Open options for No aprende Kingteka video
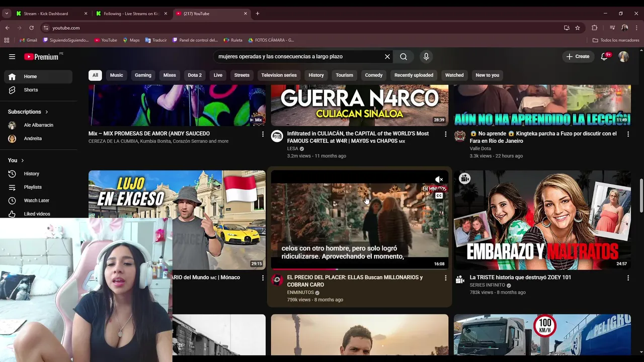Viewport: 644px width, 362px height. pos(628,134)
